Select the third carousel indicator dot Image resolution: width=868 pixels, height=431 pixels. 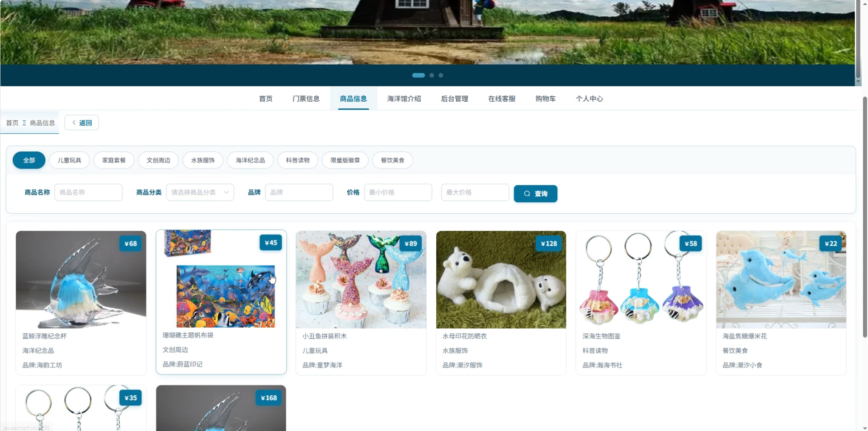coord(441,75)
